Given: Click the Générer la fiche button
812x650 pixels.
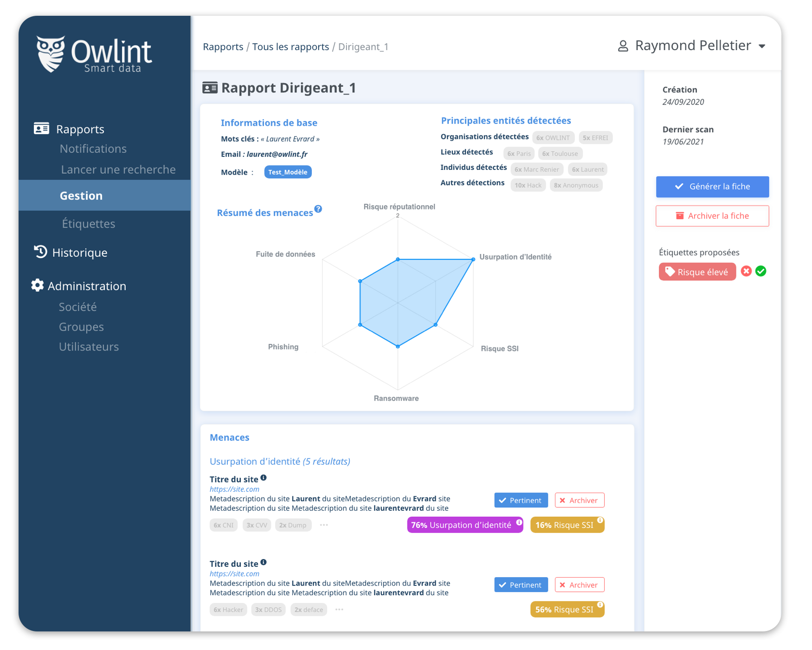Looking at the screenshot, I should pos(712,187).
